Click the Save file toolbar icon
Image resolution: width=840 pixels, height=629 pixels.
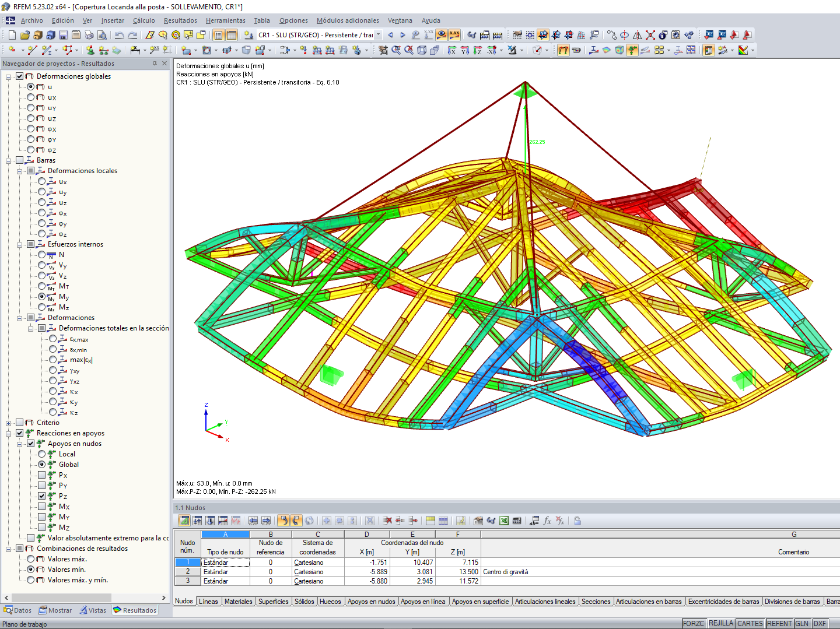tap(63, 35)
